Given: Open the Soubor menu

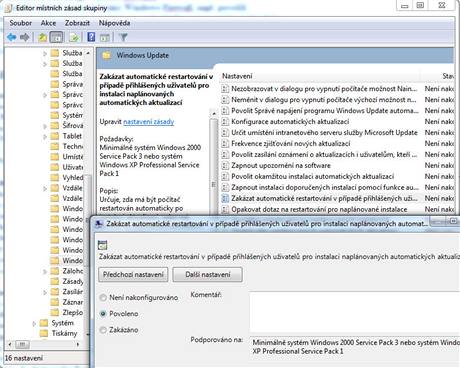Looking at the screenshot, I should [x=21, y=23].
